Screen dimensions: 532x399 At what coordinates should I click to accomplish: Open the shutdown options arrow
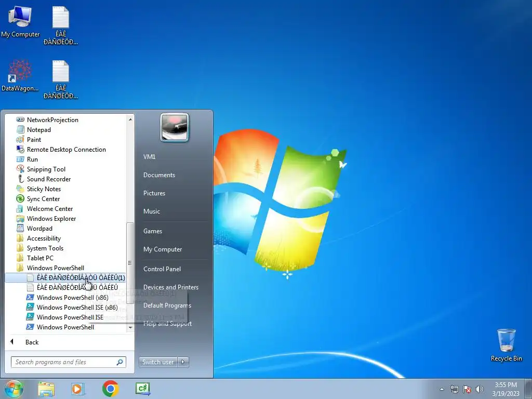tap(183, 362)
